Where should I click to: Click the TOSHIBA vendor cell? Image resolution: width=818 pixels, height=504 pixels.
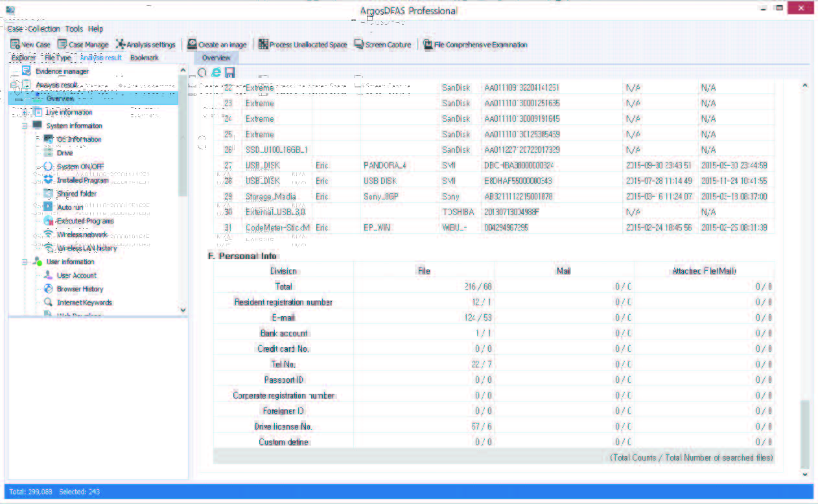click(x=458, y=212)
